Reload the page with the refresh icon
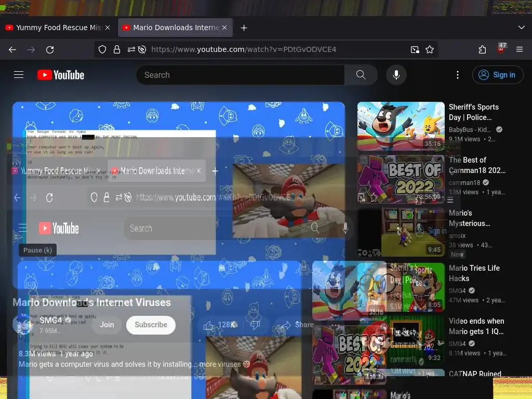 [x=50, y=49]
